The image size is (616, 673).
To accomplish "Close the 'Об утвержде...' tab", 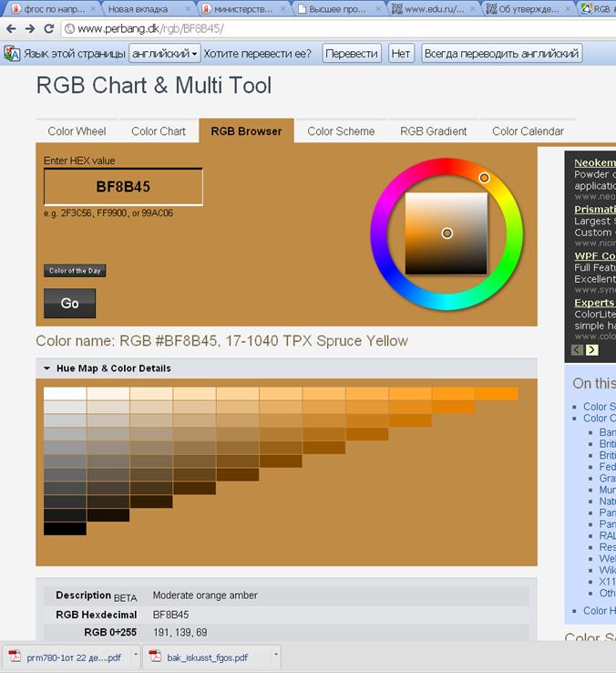I will [568, 8].
